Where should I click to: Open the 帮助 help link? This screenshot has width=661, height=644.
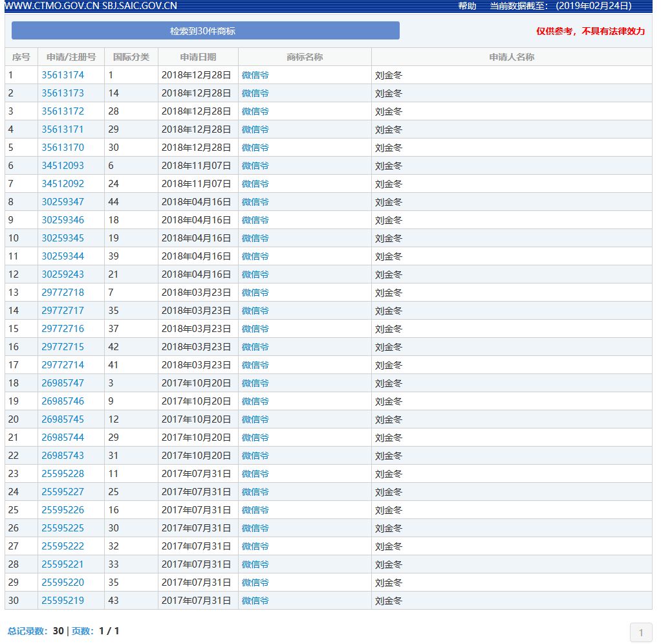(x=467, y=6)
